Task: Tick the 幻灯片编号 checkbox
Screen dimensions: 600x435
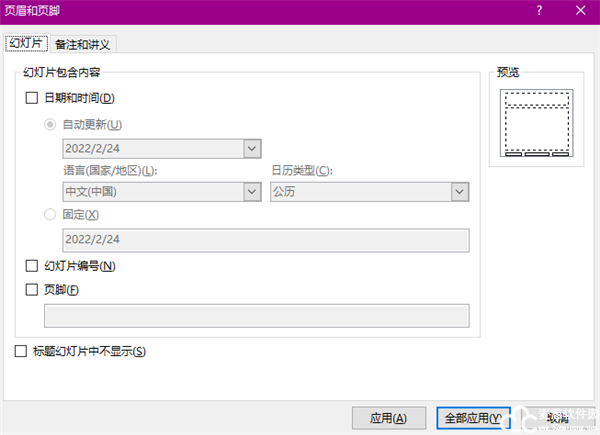Action: (x=32, y=266)
